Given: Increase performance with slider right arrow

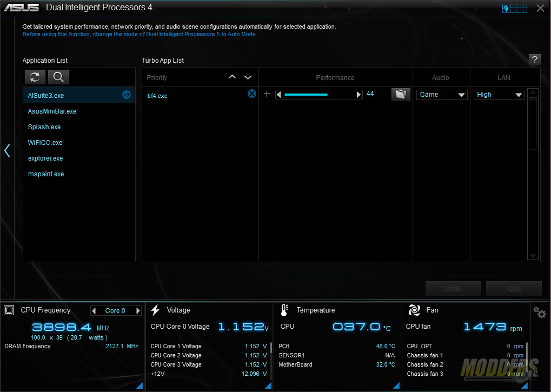Looking at the screenshot, I should point(358,95).
